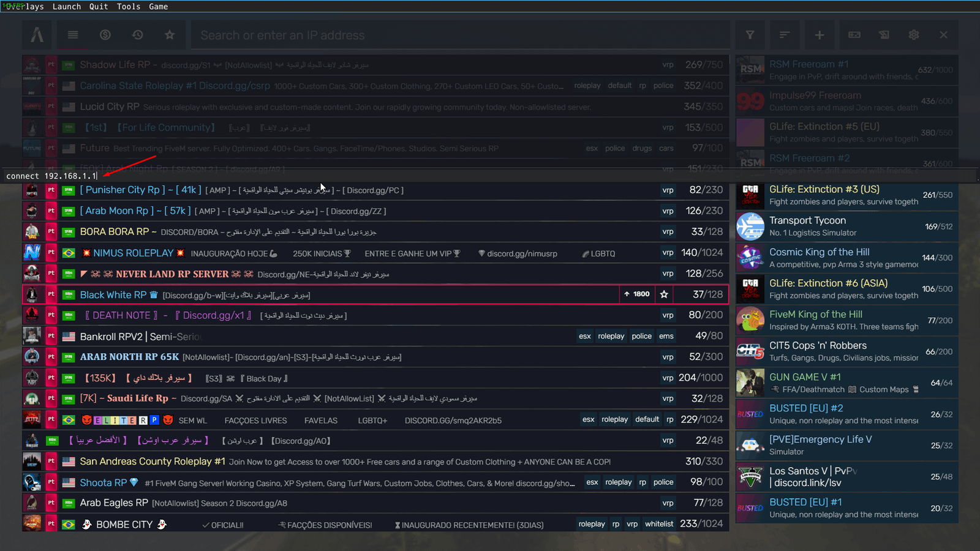
Task: Open the server list view icon
Action: 73,35
